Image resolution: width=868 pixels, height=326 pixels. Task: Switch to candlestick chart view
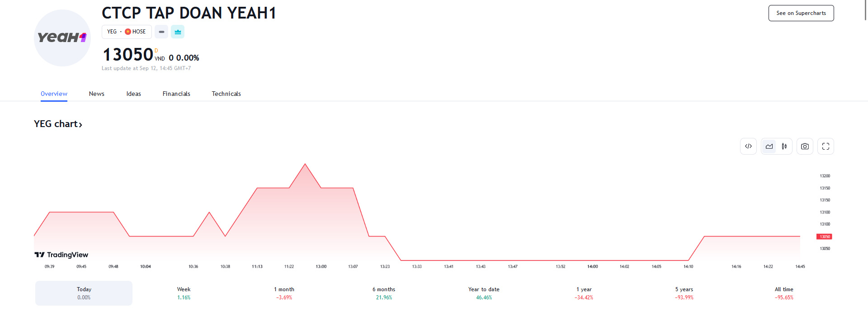784,146
